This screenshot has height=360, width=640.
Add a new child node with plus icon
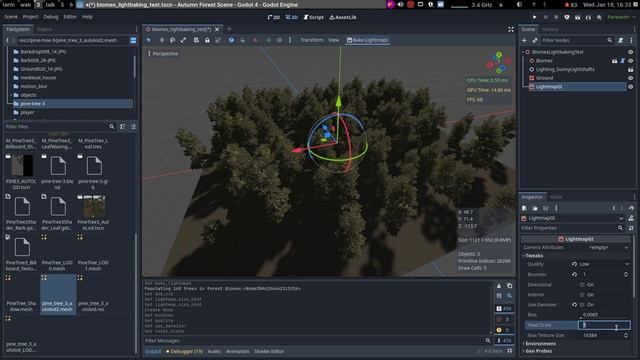tap(524, 40)
